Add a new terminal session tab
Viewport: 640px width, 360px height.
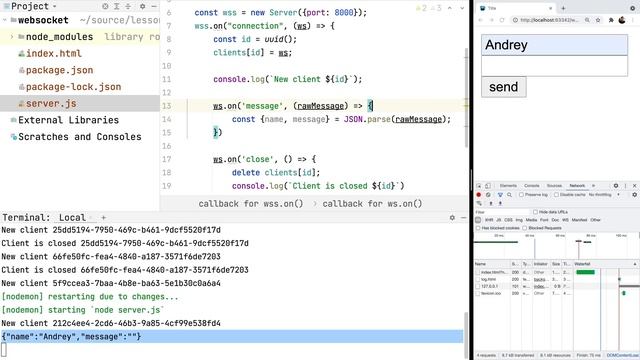click(103, 218)
